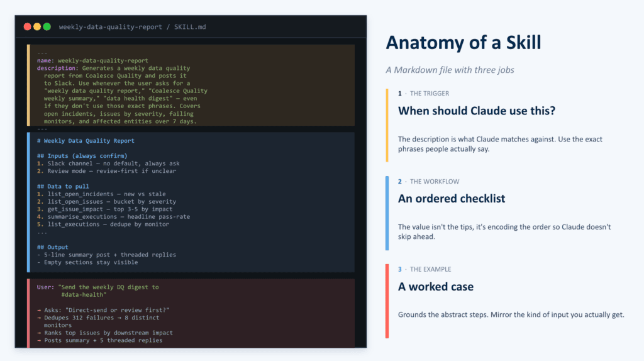Click the '1 · THE TRIGGER' label

pos(423,94)
